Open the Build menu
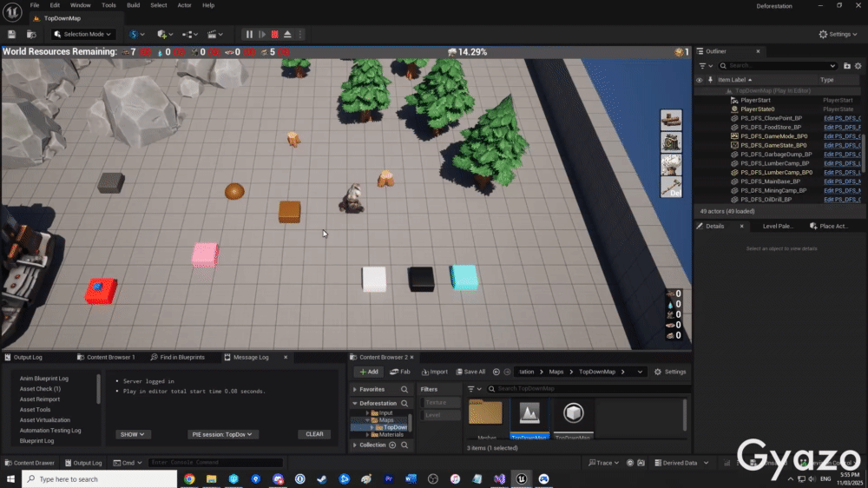 point(133,5)
